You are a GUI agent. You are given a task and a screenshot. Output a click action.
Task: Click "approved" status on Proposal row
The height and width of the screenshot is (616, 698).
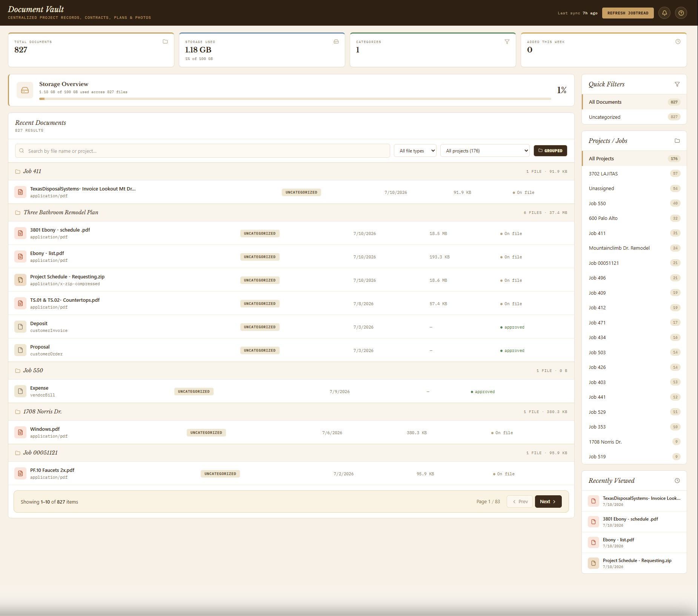512,350
